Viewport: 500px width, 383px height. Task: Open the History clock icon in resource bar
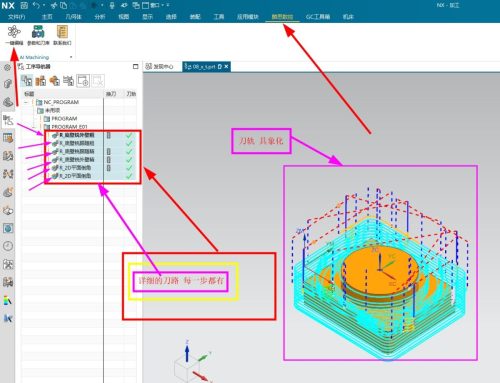(x=8, y=246)
